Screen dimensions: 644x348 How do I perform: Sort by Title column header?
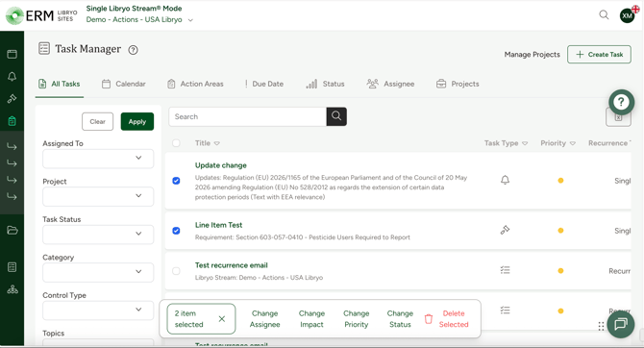[208, 143]
